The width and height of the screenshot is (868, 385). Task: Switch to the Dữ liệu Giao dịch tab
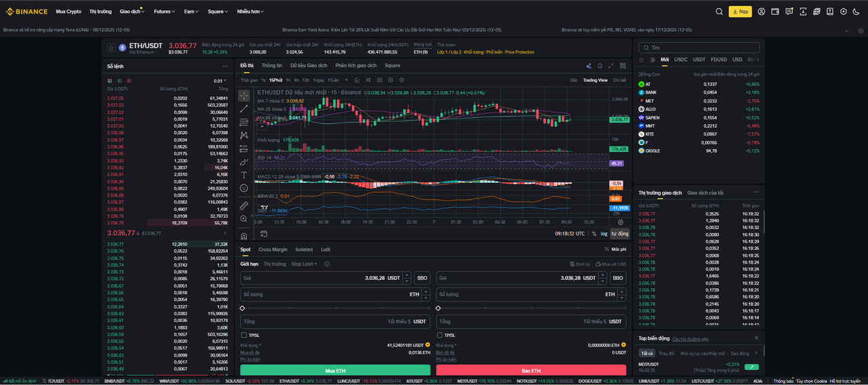click(309, 65)
